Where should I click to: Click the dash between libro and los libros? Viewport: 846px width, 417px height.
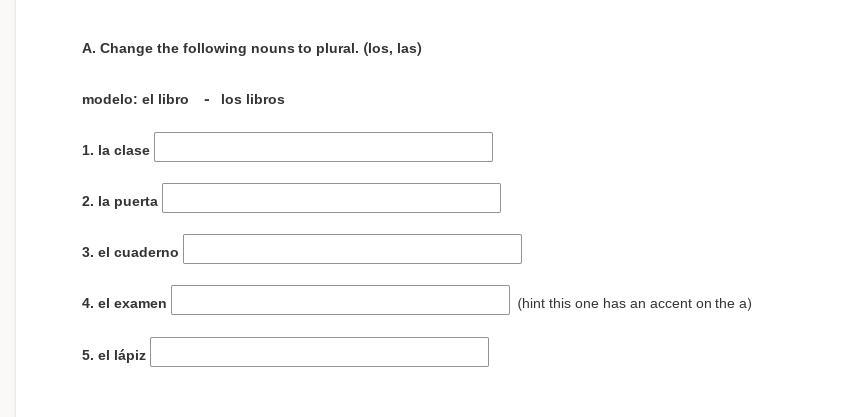point(207,100)
